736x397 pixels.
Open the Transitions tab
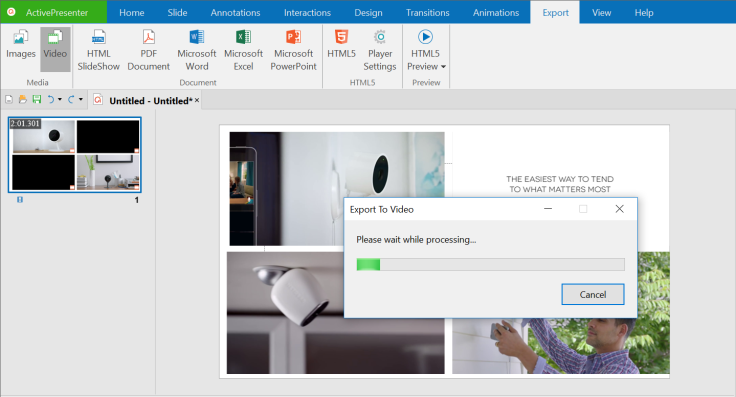(427, 13)
